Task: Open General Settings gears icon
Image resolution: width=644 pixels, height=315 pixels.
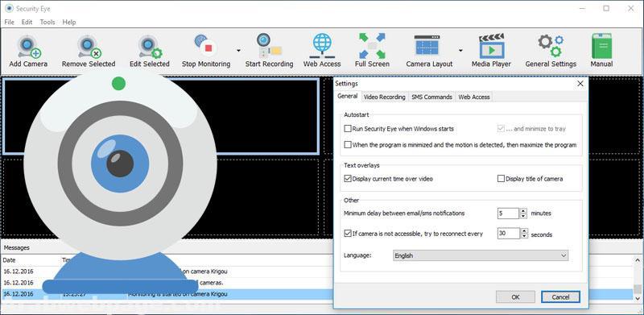Action: 551,46
